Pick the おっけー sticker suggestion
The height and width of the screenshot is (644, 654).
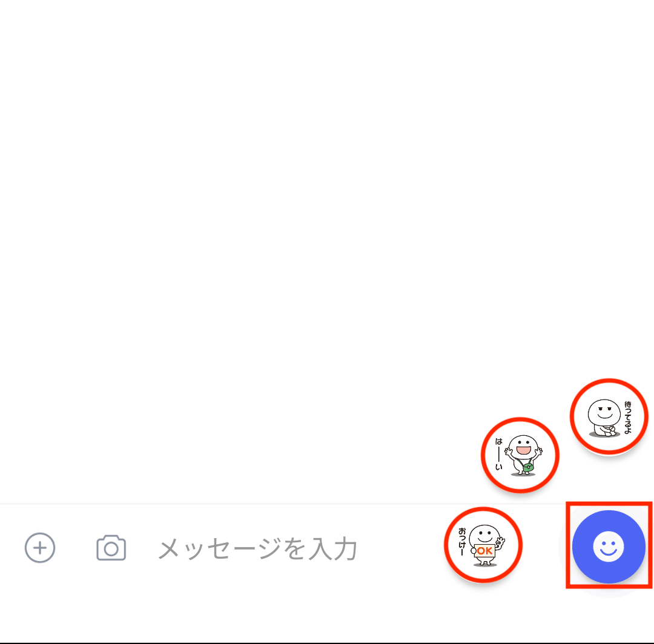tap(483, 545)
